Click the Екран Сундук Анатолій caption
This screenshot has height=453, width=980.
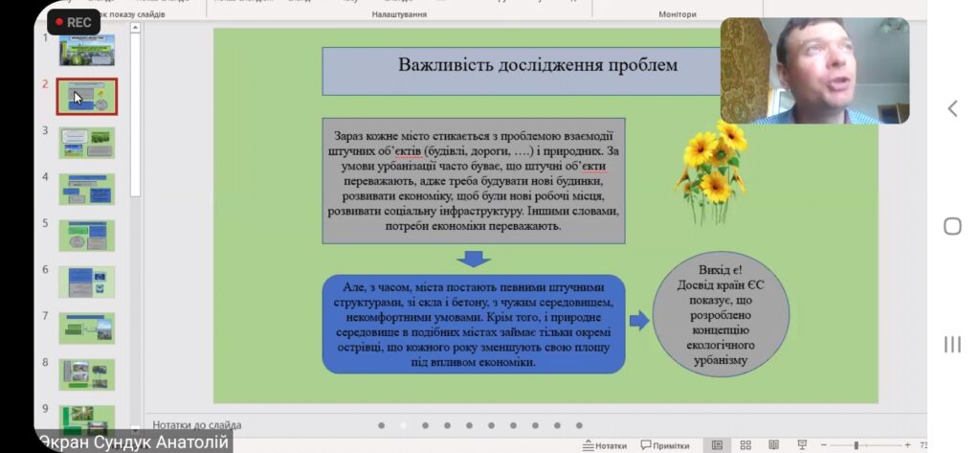(134, 442)
